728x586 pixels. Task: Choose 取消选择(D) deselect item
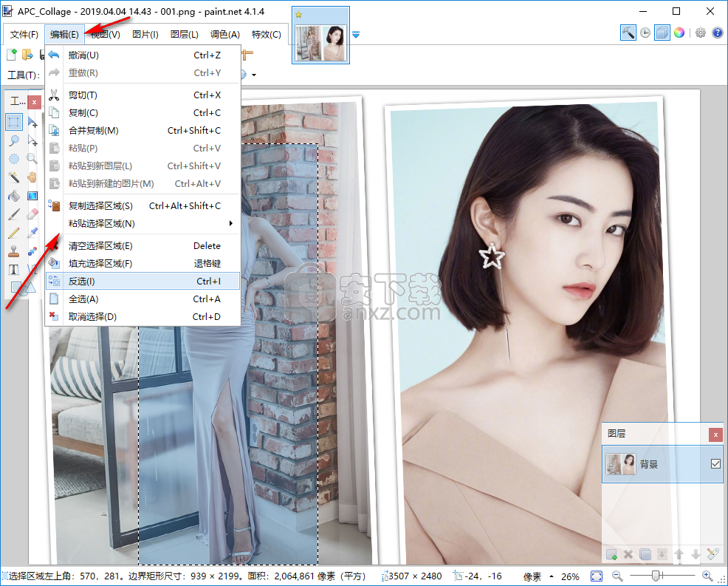click(x=142, y=316)
